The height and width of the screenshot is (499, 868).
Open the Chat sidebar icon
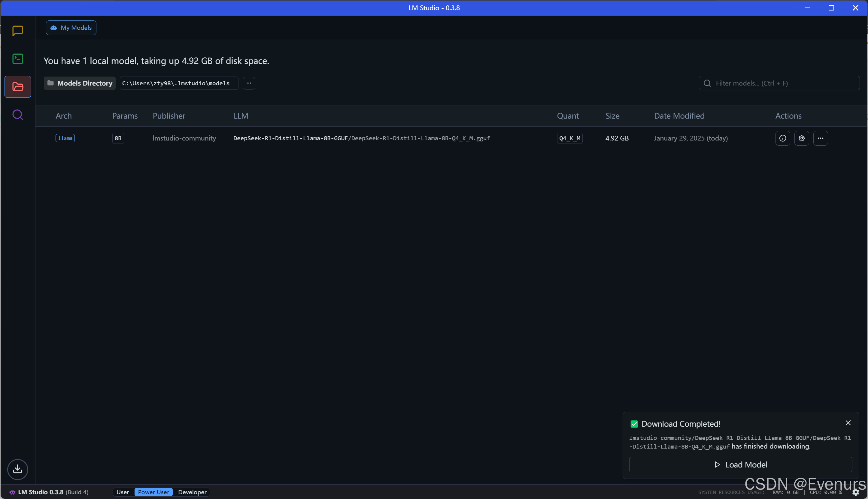tap(17, 31)
